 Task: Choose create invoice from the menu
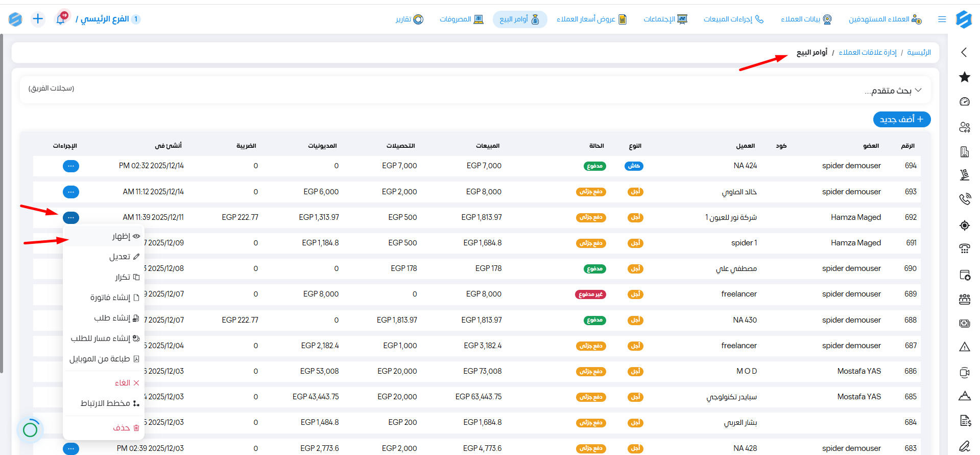pyautogui.click(x=110, y=298)
